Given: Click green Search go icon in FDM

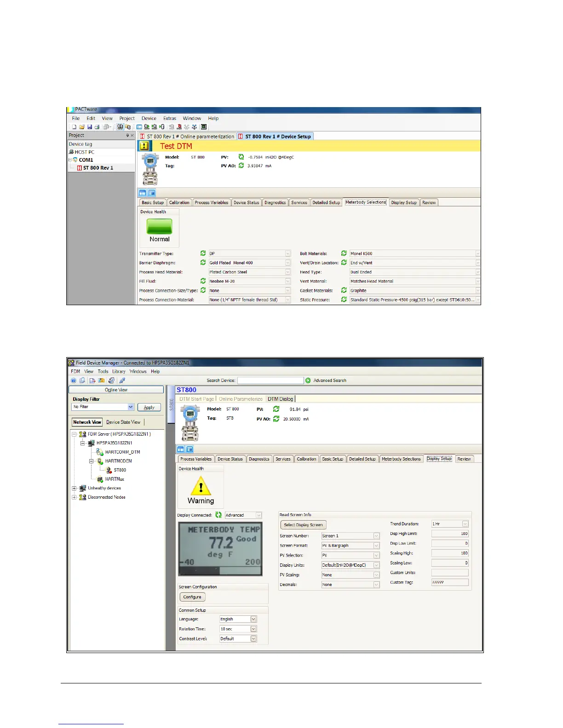Looking at the screenshot, I should 308,381.
